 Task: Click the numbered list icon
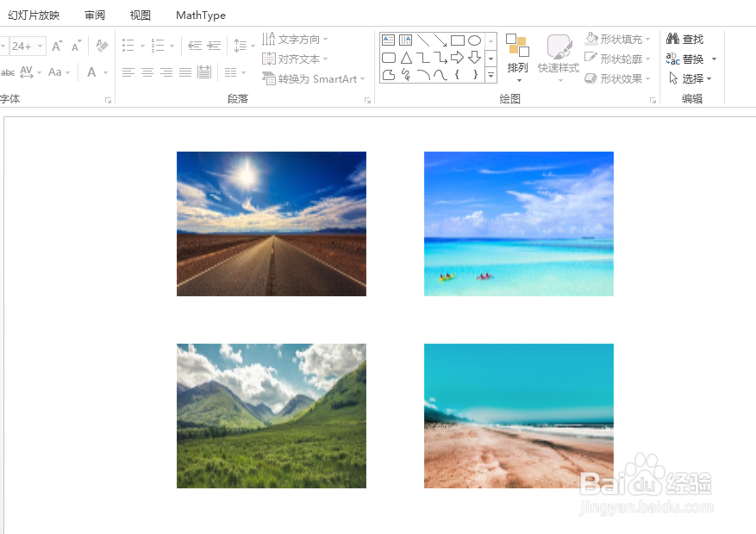(158, 45)
